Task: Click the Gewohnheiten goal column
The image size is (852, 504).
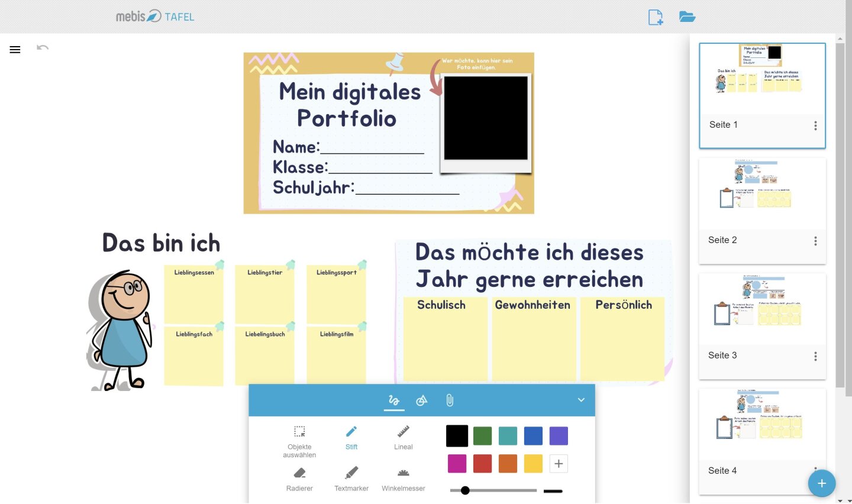Action: (x=534, y=338)
